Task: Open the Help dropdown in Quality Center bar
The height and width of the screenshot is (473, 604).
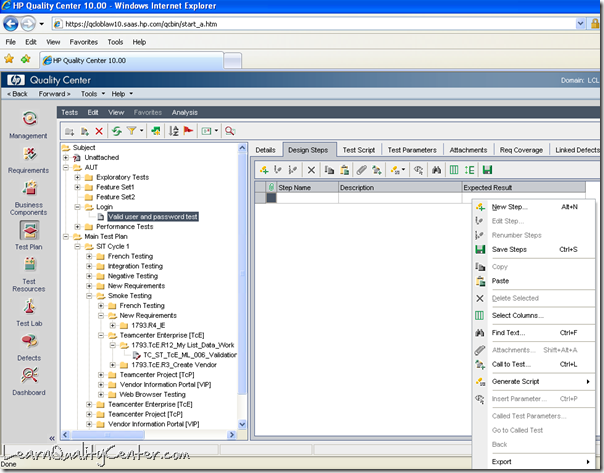Action: [122, 94]
